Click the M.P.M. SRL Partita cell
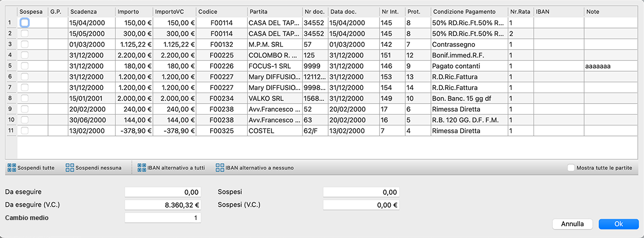The height and width of the screenshot is (238, 644). pos(273,44)
